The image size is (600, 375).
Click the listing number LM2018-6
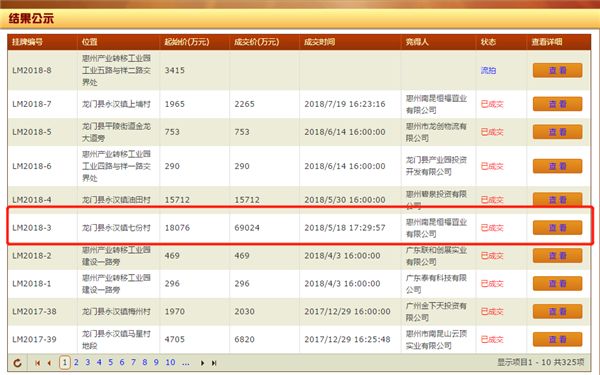coord(32,166)
